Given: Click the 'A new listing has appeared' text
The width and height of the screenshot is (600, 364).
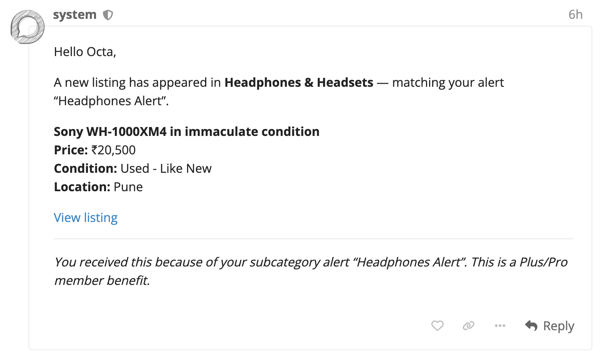Looking at the screenshot, I should click(x=137, y=83).
